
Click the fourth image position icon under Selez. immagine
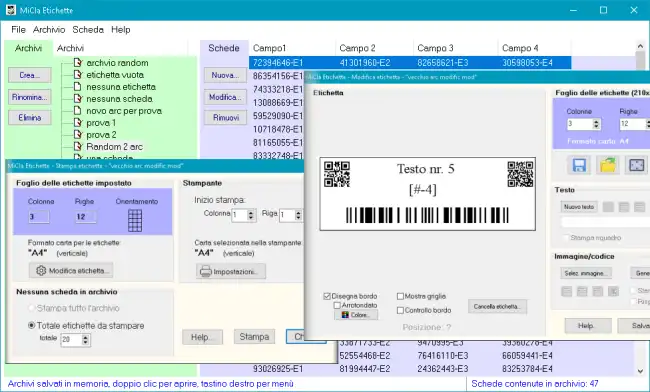[614, 291]
